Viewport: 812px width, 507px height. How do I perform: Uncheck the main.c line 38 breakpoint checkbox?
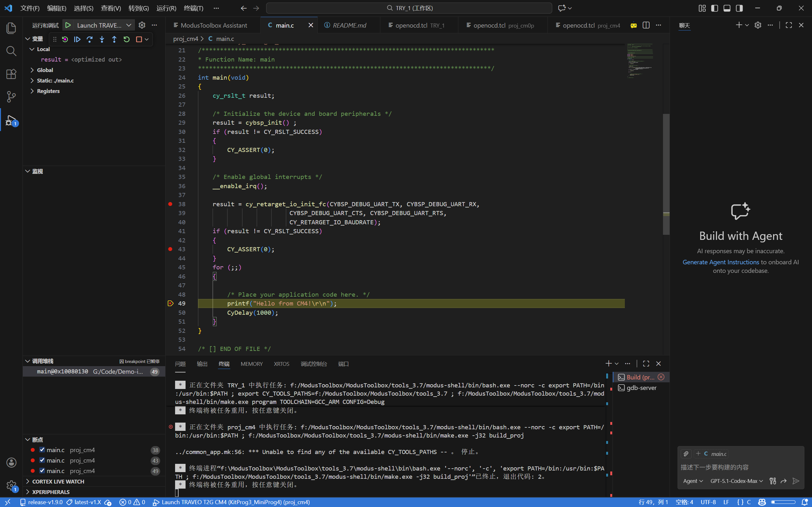tap(42, 450)
